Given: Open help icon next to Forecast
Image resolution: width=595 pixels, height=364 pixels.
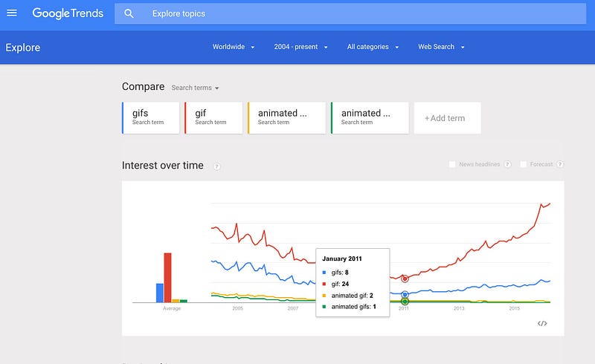Looking at the screenshot, I should pos(560,164).
